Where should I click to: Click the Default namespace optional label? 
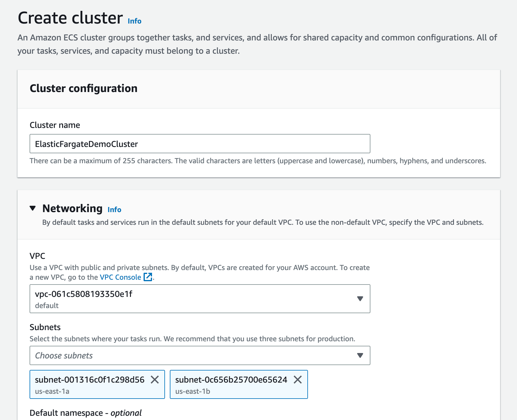[x=86, y=413]
